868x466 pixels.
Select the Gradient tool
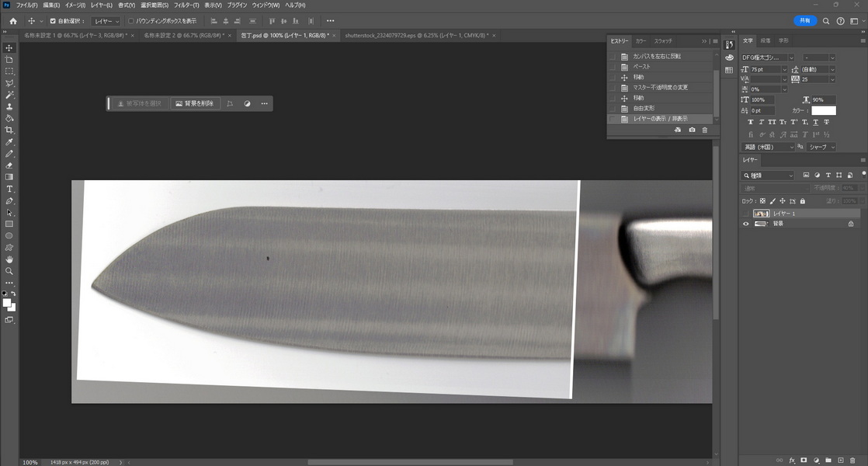pos(9,177)
